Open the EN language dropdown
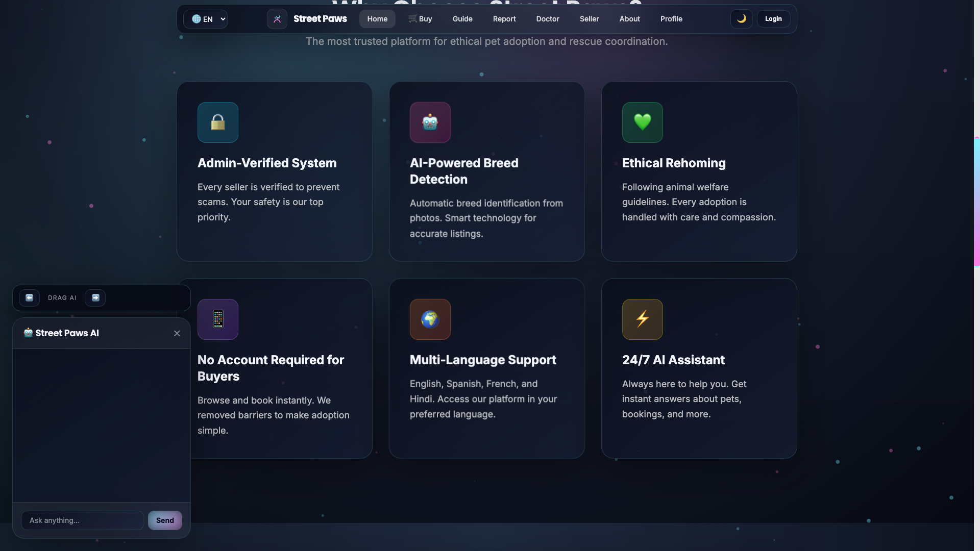This screenshot has width=980, height=551. pos(206,19)
